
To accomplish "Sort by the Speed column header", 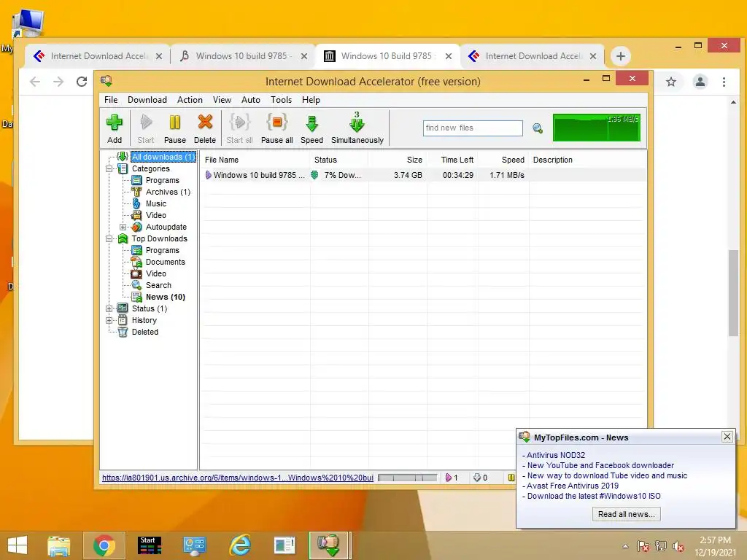I will [x=503, y=160].
